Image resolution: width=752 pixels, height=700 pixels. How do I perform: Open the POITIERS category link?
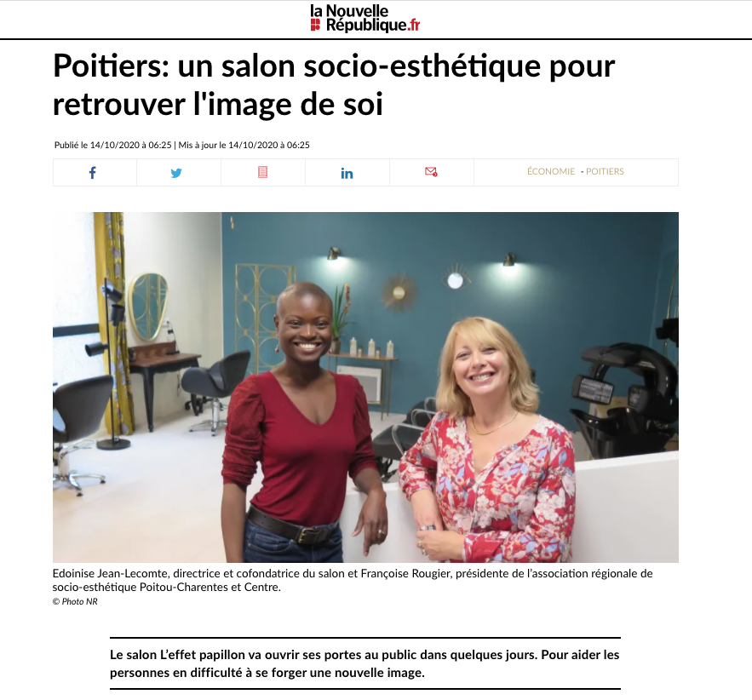coord(605,171)
